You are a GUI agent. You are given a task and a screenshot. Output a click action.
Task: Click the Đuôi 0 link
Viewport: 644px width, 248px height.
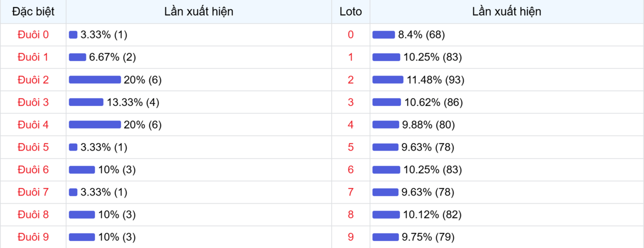[33, 35]
